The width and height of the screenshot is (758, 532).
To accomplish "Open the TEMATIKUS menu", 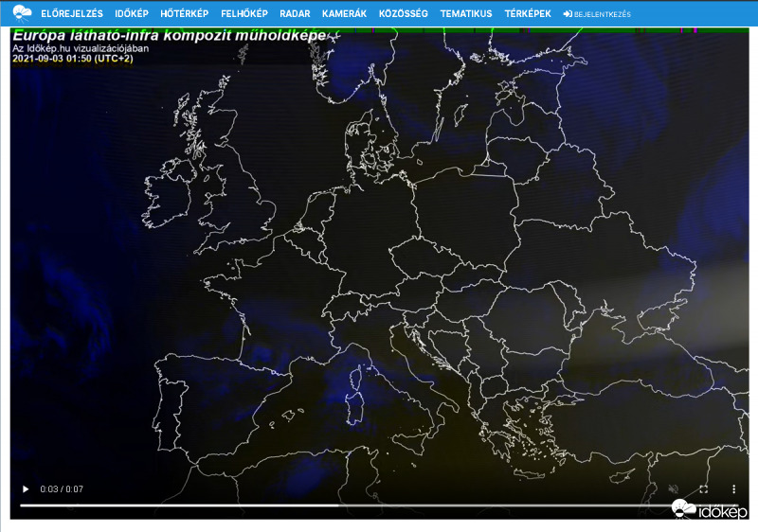I will (x=465, y=14).
